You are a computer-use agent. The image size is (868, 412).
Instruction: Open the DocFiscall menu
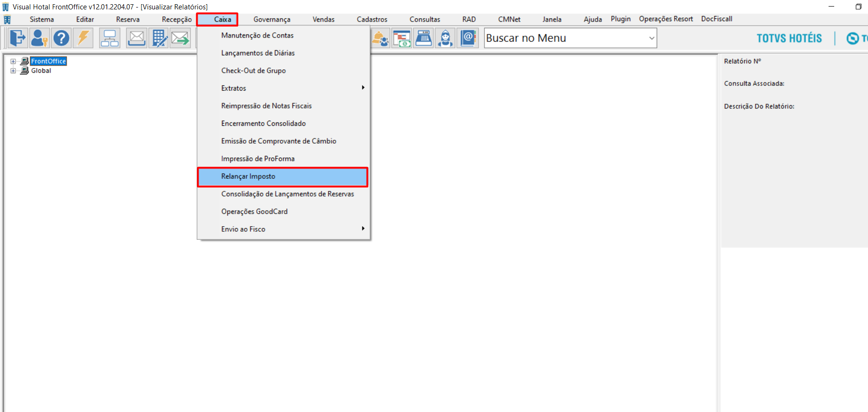click(716, 19)
